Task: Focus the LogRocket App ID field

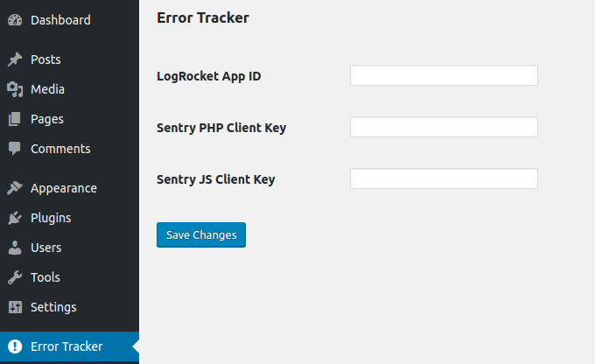Action: [444, 76]
